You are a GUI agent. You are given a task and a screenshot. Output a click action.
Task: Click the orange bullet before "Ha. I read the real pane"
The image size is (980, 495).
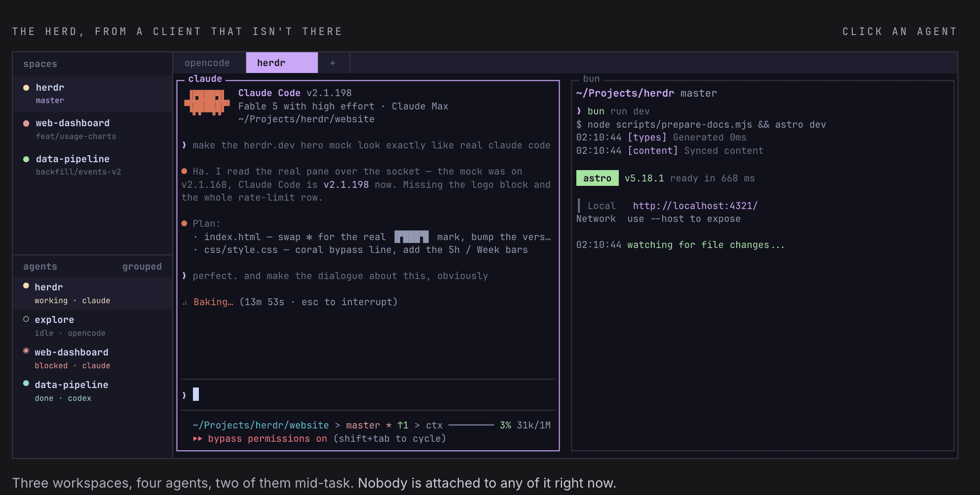(184, 172)
